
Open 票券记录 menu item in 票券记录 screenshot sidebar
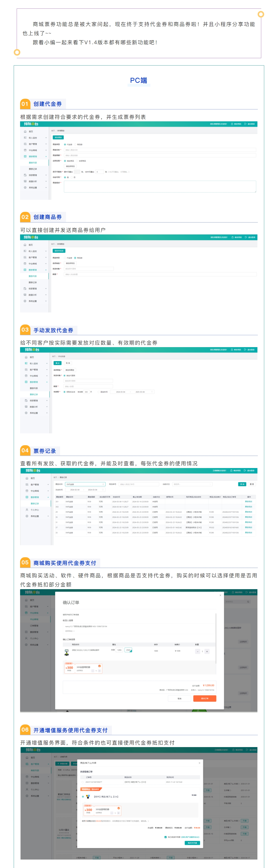[35, 503]
